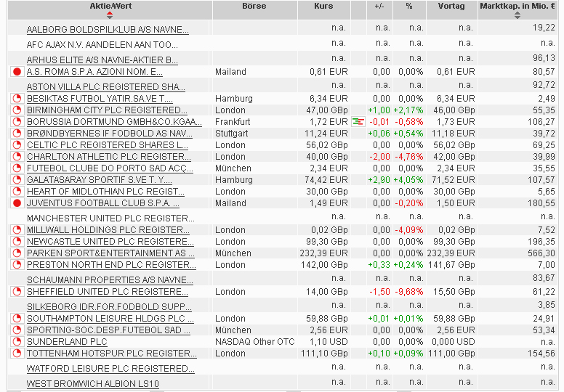This screenshot has width=564, height=392.
Task: Click the clock icon beside Besiktas Futbol
Action: (17, 99)
